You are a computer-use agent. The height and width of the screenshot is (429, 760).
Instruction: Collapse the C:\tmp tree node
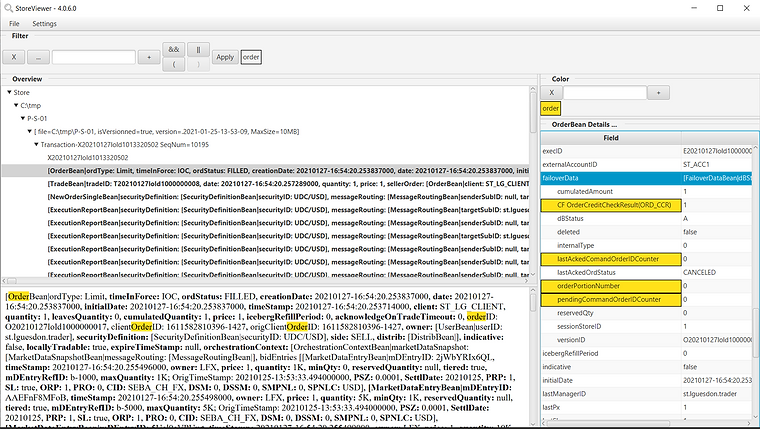pyautogui.click(x=16, y=105)
